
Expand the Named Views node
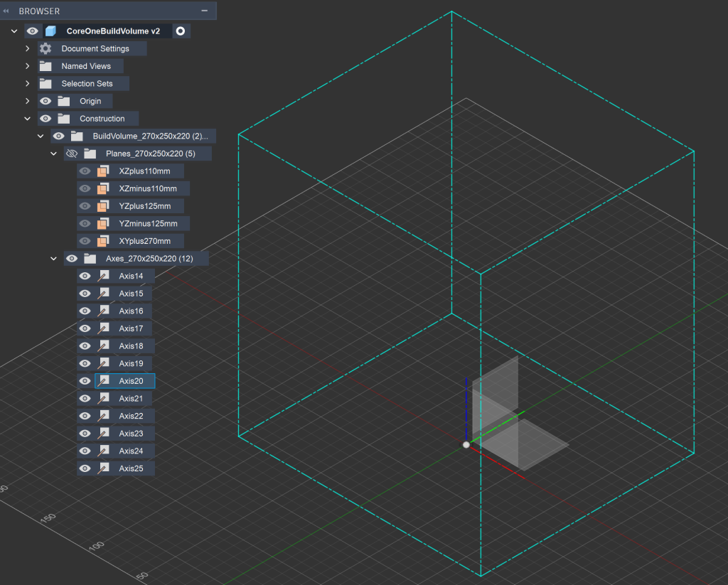(x=27, y=66)
